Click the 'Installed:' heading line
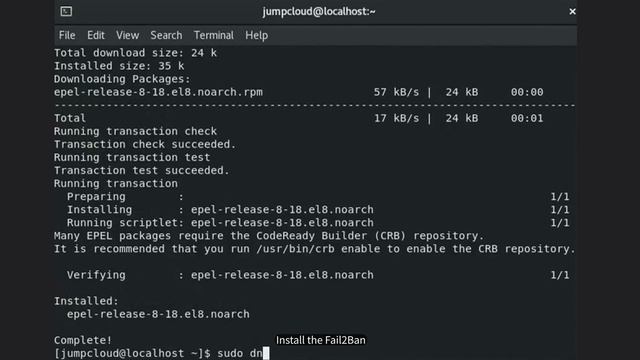The image size is (640, 360). click(86, 301)
